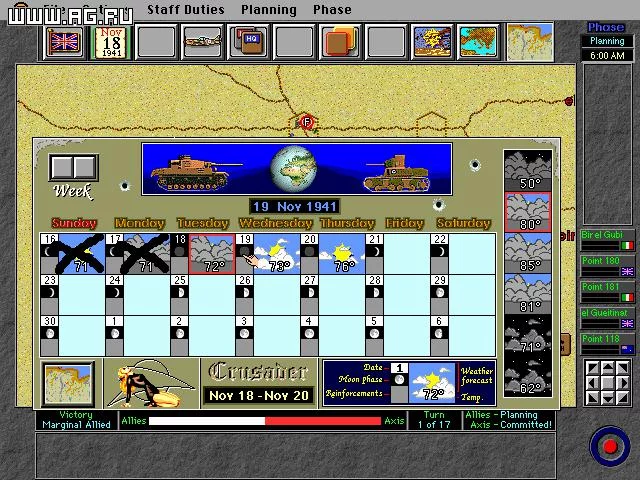The height and width of the screenshot is (480, 640).
Task: Click the Turn 1 of 17 indicator
Action: (434, 420)
